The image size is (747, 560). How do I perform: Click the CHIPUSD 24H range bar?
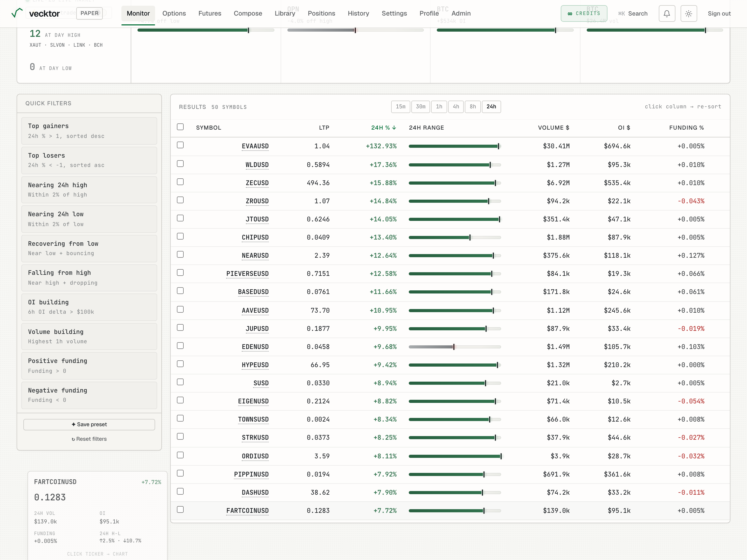[454, 237]
